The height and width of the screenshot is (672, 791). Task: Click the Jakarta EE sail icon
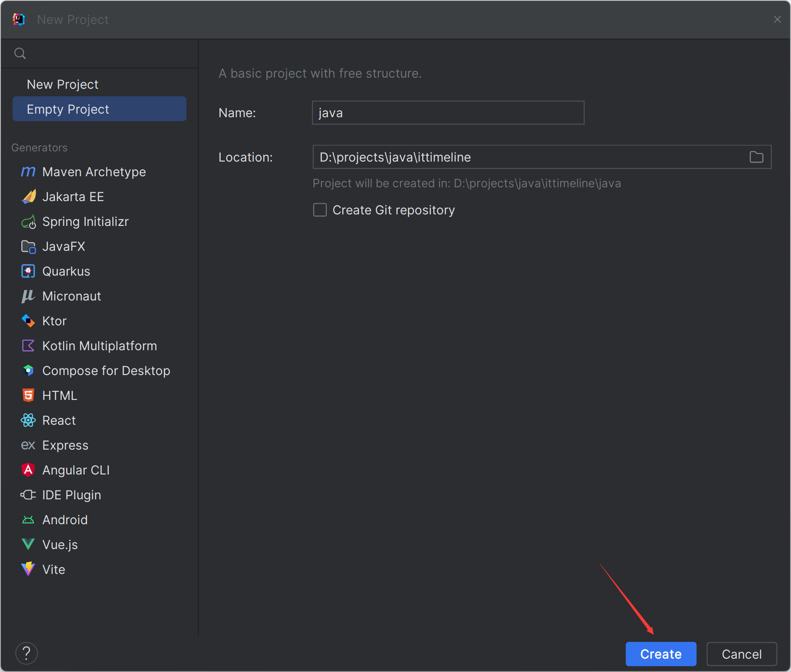click(28, 197)
